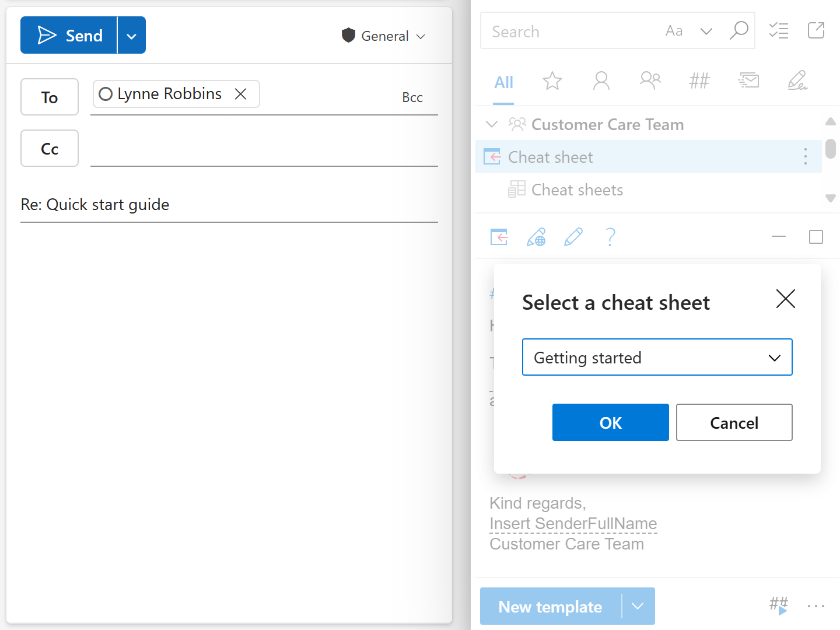
Task: Confirm cheat sheet selection with OK
Action: click(610, 422)
